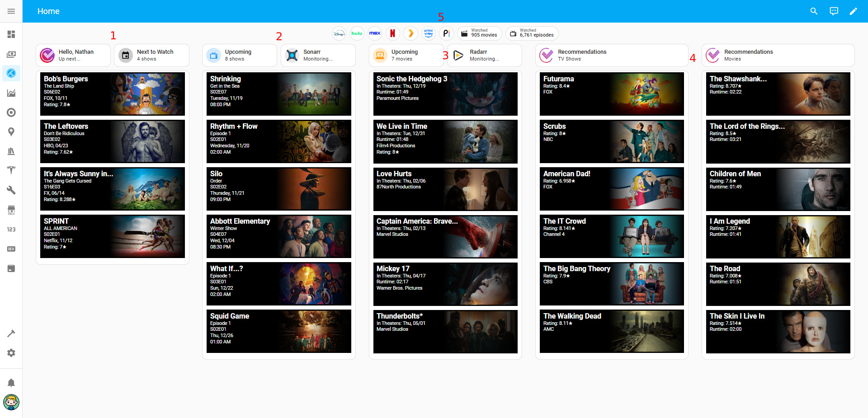The width and height of the screenshot is (868, 418).
Task: Open the Captain America: Brave... card
Action: click(x=445, y=236)
